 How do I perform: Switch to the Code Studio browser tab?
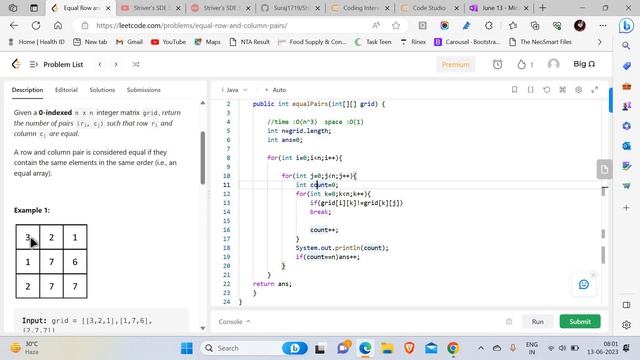[x=429, y=8]
